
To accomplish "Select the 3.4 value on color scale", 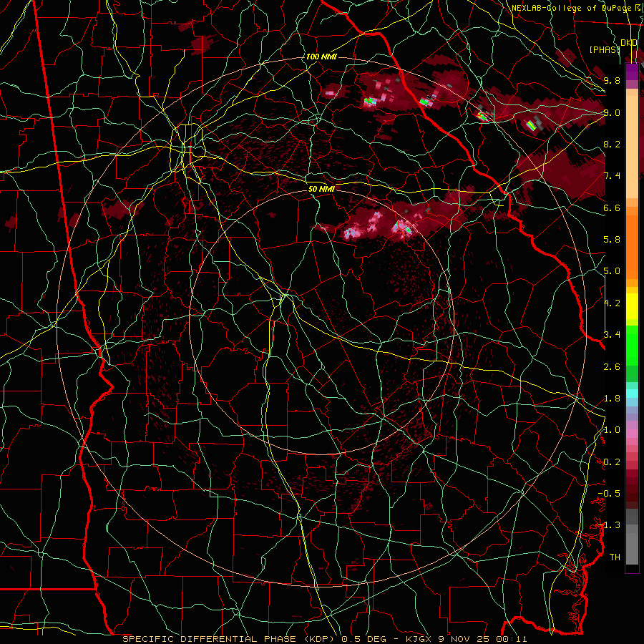I will coord(612,335).
